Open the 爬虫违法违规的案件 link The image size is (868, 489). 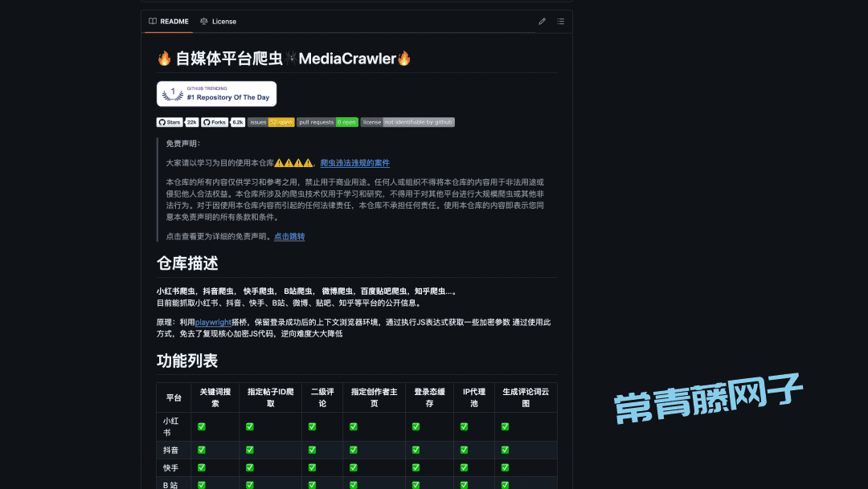click(354, 162)
